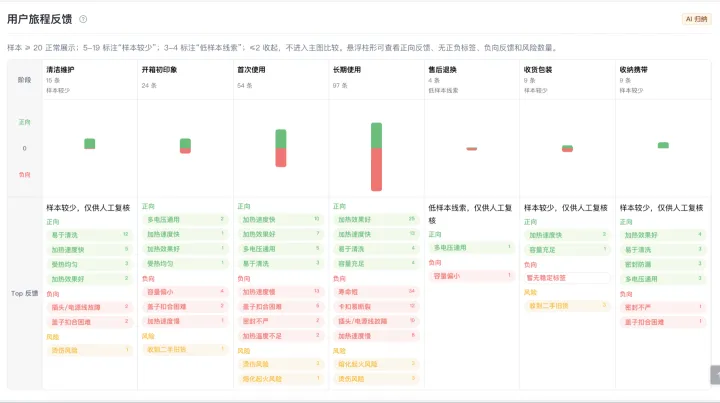Screen dimensions: 720x403
Task: Click the AI 归纳 button
Action: click(696, 19)
